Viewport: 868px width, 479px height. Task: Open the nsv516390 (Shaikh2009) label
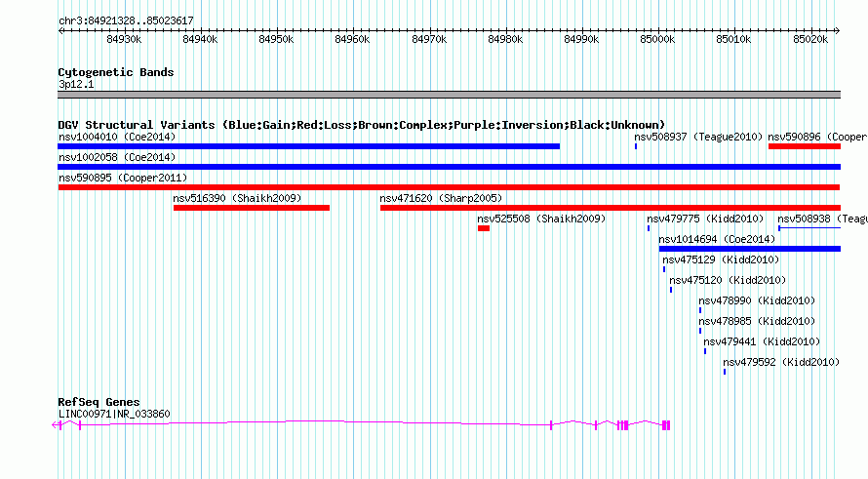tap(237, 198)
